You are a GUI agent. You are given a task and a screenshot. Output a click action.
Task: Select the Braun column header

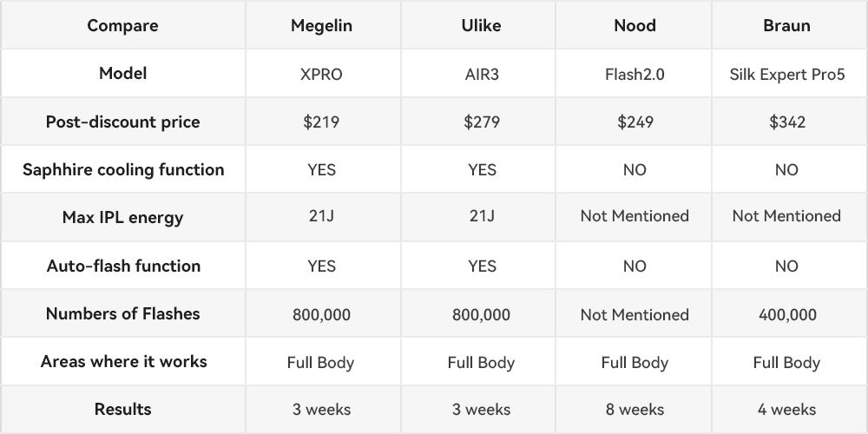pyautogui.click(x=786, y=25)
